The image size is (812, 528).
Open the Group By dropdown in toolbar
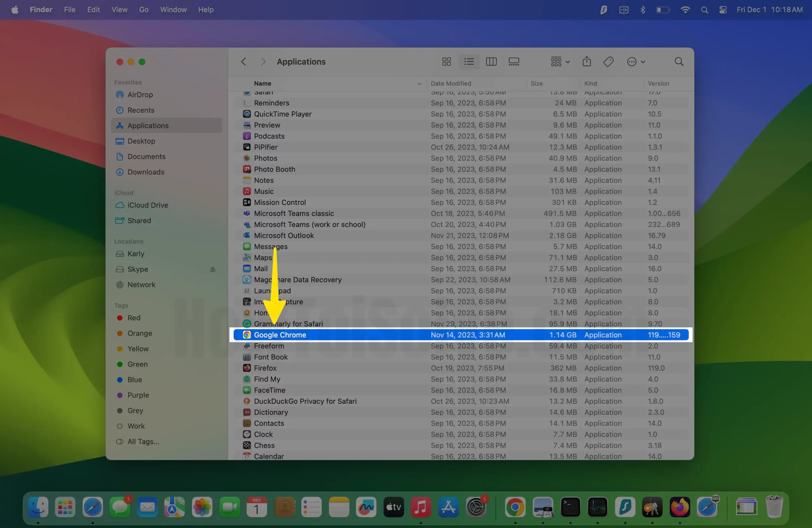pos(560,62)
